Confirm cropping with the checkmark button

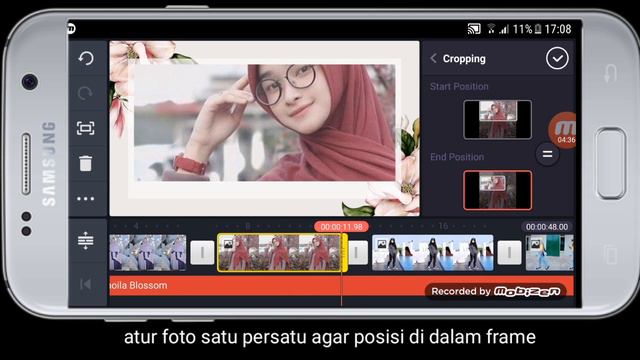pos(557,58)
